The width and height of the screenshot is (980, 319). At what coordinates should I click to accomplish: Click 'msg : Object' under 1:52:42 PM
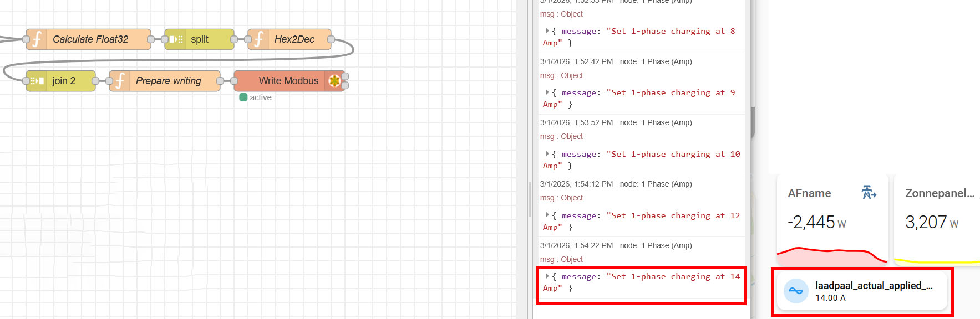tap(561, 75)
